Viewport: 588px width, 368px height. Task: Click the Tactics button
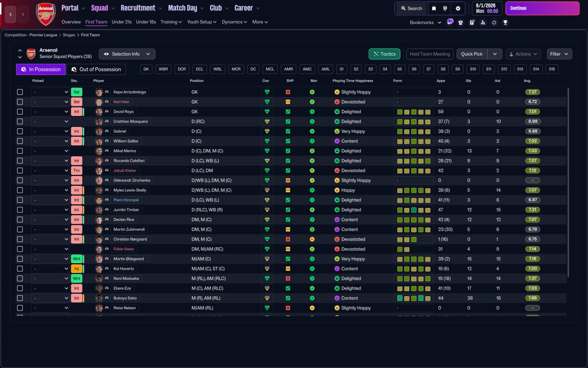tap(384, 54)
